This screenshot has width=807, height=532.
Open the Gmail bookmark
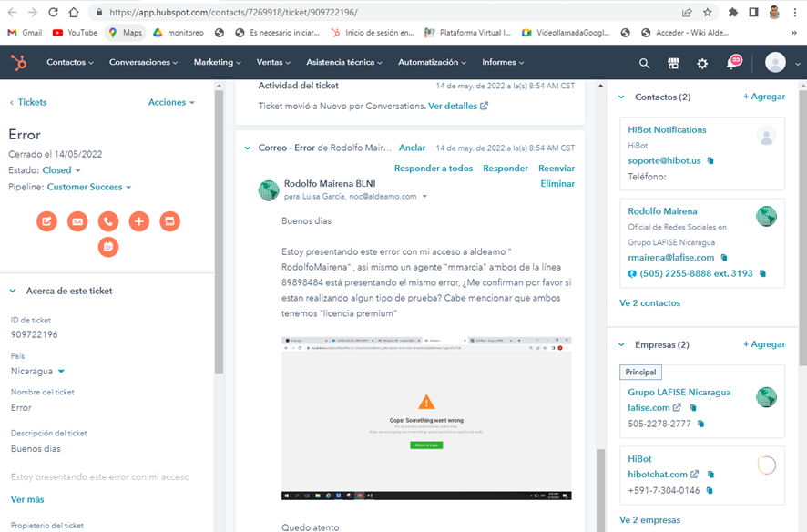coord(25,33)
